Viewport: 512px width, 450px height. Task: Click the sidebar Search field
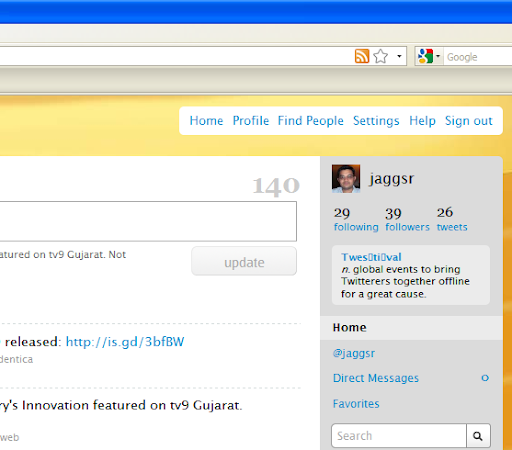click(x=399, y=436)
